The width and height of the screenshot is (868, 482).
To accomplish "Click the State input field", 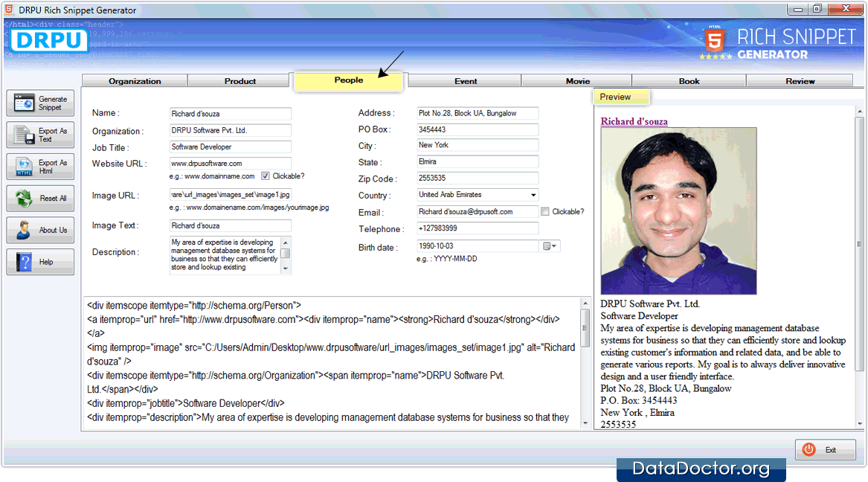I will [x=478, y=161].
